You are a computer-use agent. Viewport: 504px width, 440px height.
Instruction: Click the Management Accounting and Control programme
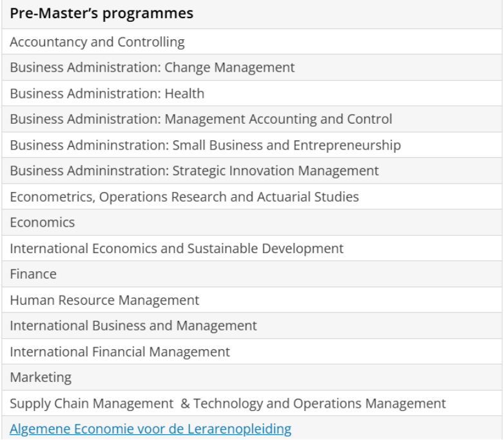click(x=278, y=119)
